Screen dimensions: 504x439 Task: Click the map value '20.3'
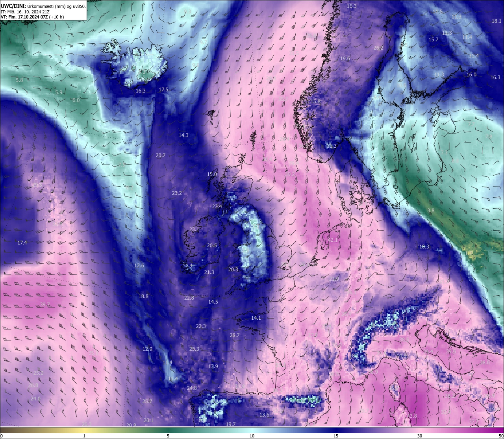233,270
